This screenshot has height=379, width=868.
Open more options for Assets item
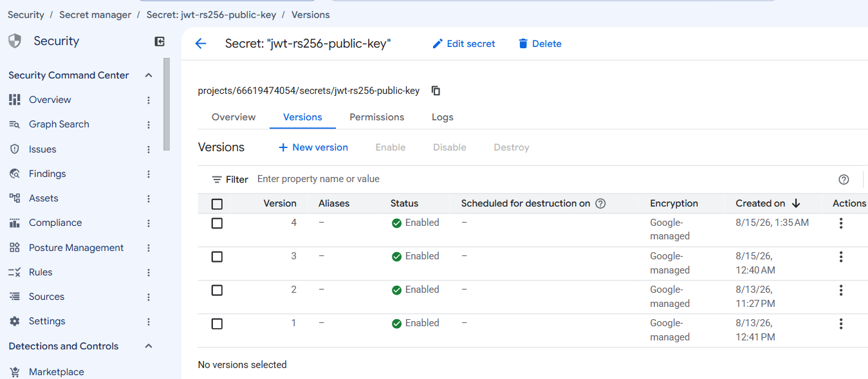pyautogui.click(x=149, y=199)
